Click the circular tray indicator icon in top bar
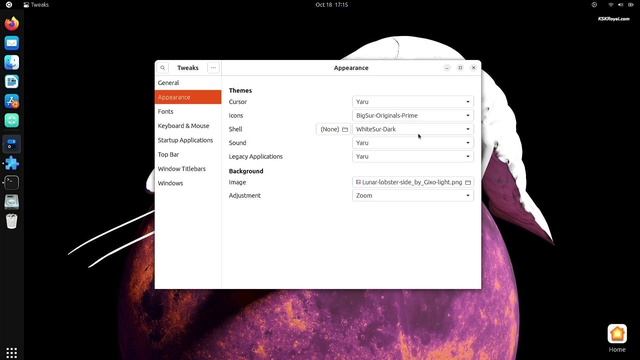The height and width of the screenshot is (360, 640). coord(594,4)
